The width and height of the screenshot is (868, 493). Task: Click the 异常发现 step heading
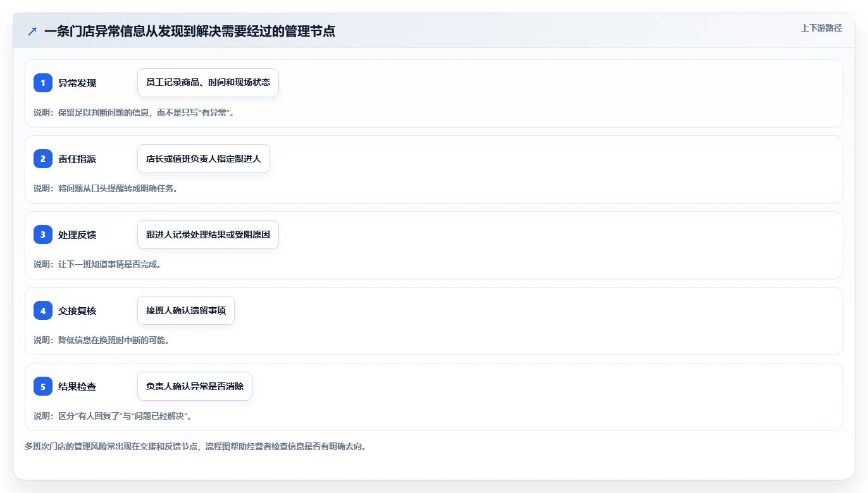(77, 83)
